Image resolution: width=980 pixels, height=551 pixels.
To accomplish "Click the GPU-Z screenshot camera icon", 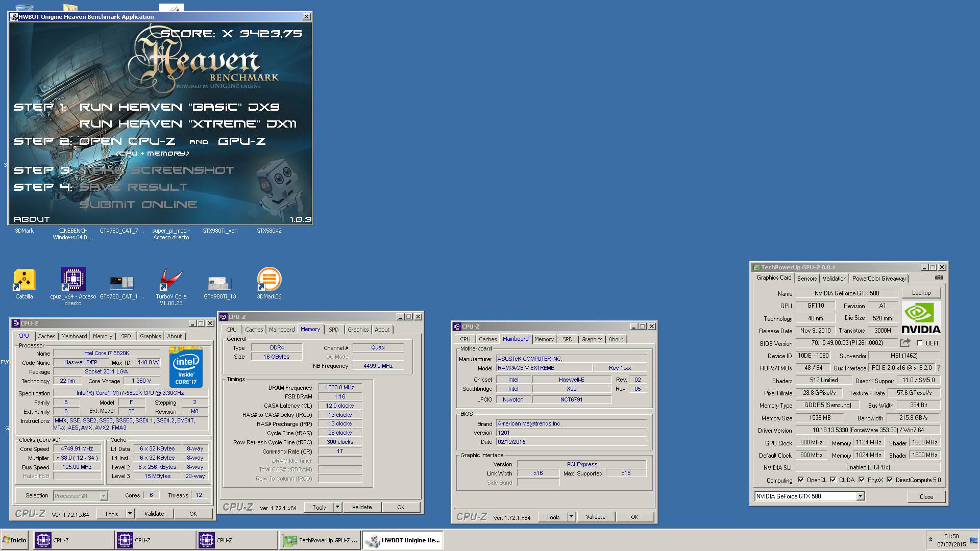I will coord(939,278).
